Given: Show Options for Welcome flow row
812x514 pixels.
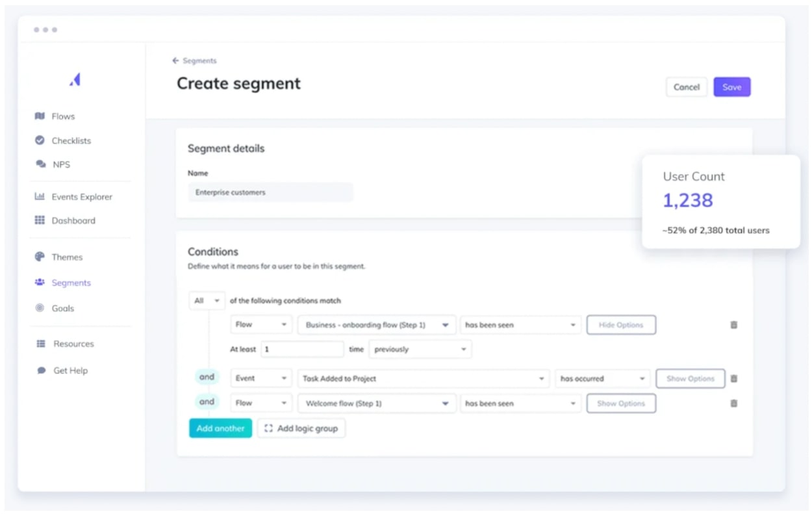Looking at the screenshot, I should (x=621, y=404).
